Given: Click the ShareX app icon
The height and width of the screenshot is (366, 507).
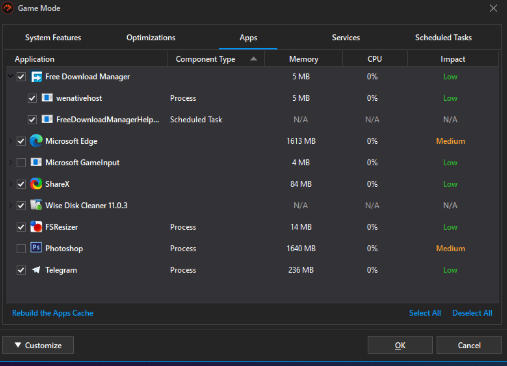Looking at the screenshot, I should (x=36, y=184).
